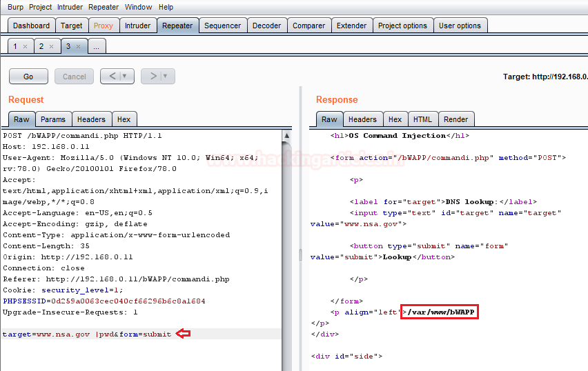Click the Upgrade-Insecure-Requests: 1 line

pos(70,312)
